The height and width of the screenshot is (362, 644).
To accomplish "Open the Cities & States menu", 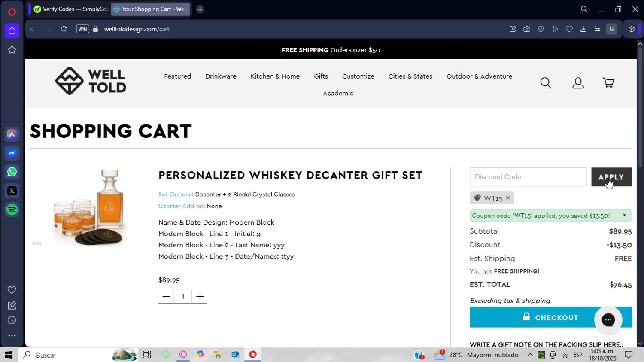I will coord(410,76).
